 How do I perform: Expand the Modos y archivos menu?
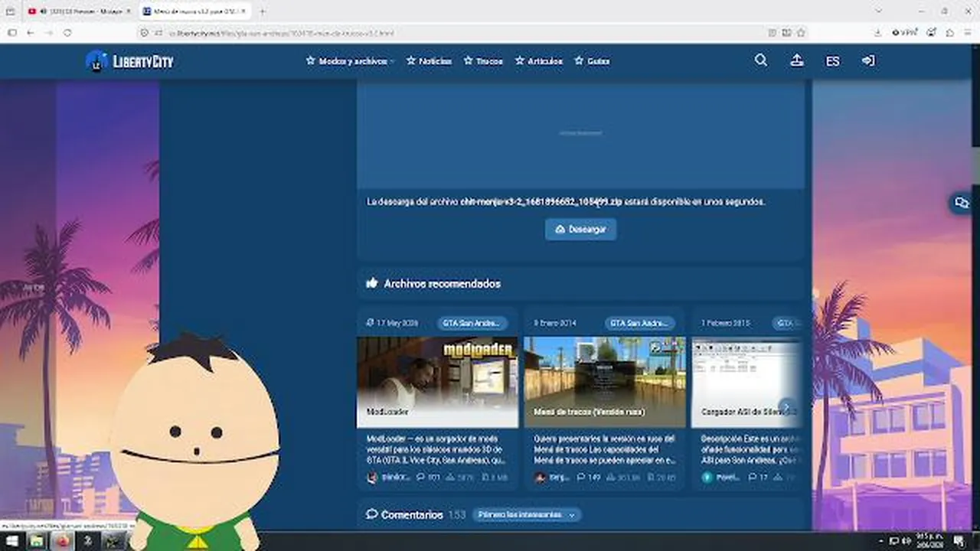(x=350, y=61)
